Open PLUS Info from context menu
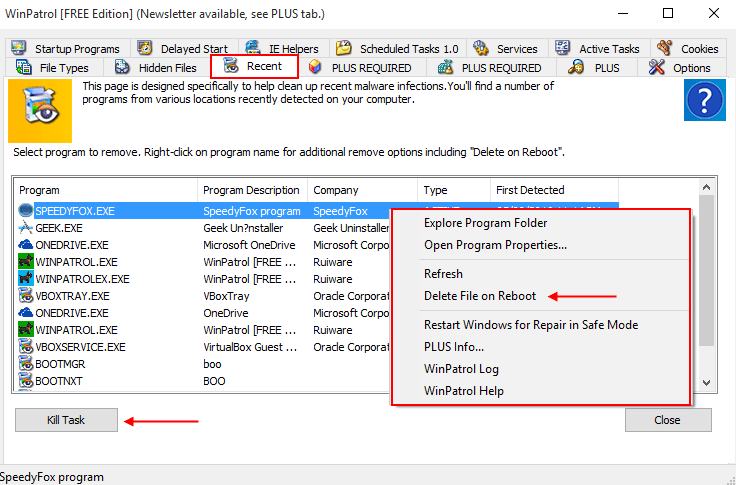This screenshot has width=736, height=485. pos(454,347)
